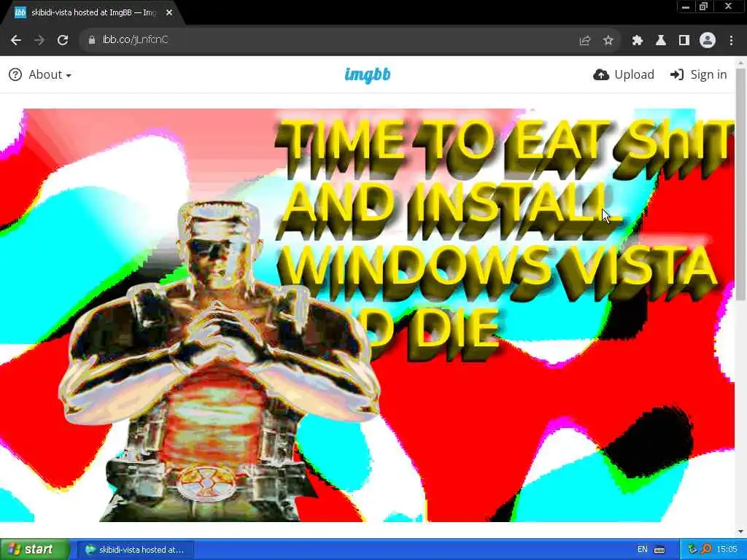Click the sign in arrow icon
The image size is (747, 560).
point(677,75)
